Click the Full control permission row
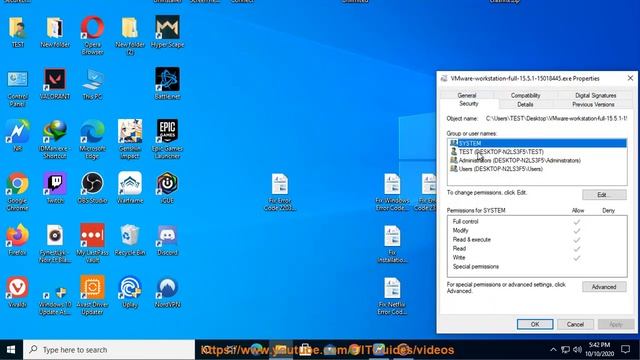 coord(537,222)
